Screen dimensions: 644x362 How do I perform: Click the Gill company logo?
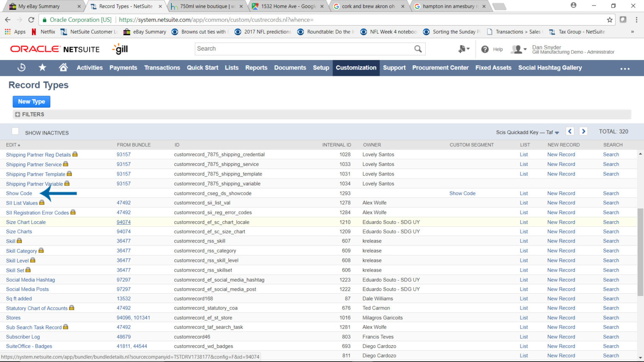point(120,49)
